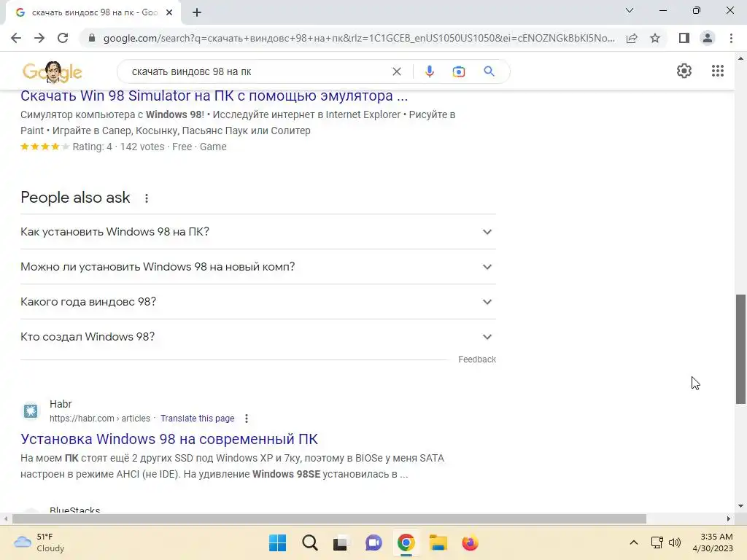Expand "Как установить Windows 98 на ПК?"
This screenshot has width=747, height=560.
258,232
